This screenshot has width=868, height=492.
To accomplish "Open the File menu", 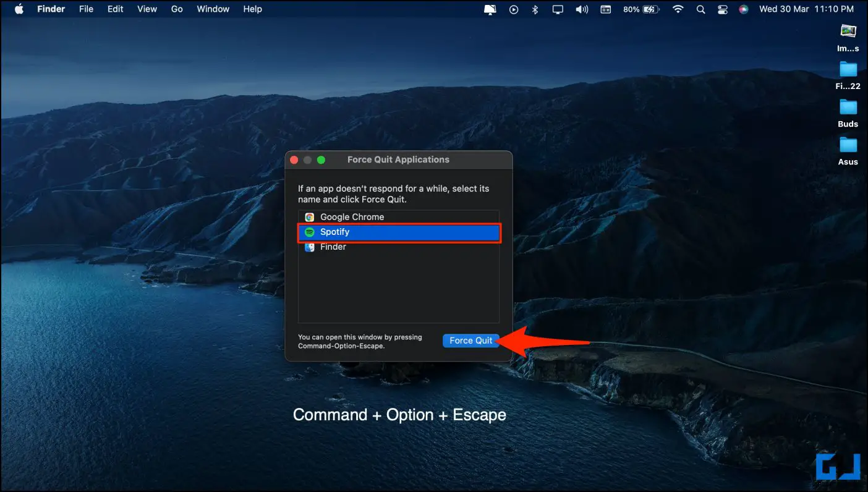I will pos(86,9).
